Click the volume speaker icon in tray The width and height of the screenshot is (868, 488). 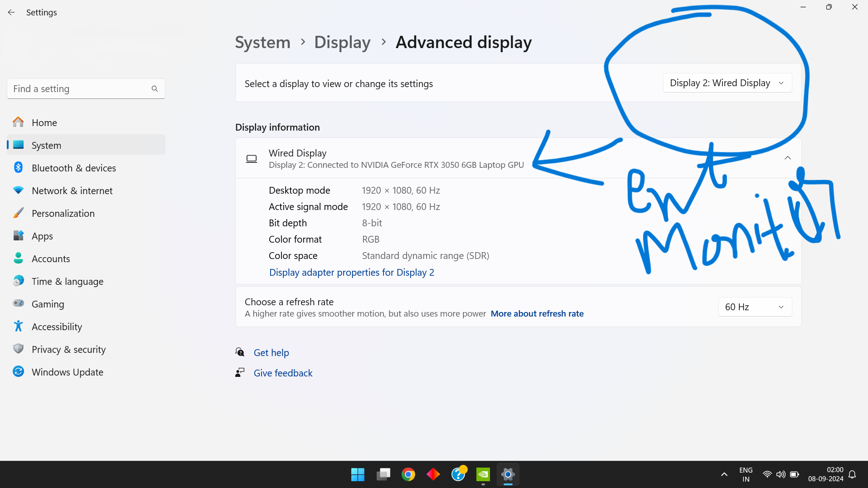coord(781,474)
